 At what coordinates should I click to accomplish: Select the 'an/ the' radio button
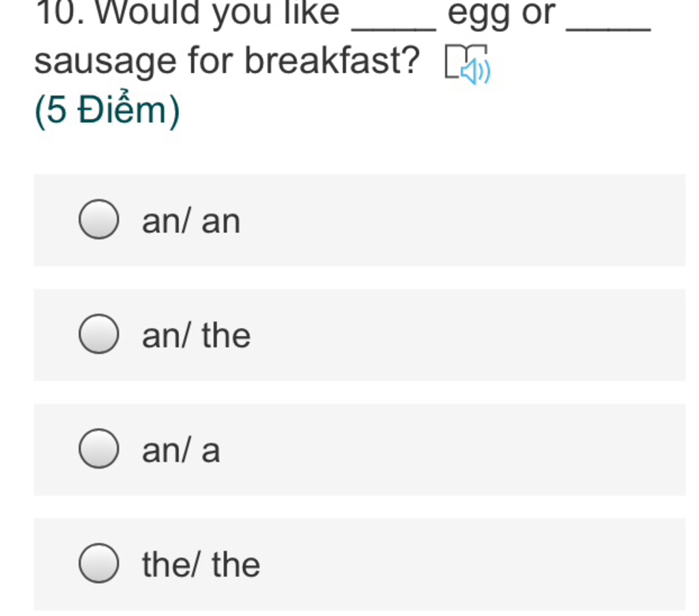[98, 334]
